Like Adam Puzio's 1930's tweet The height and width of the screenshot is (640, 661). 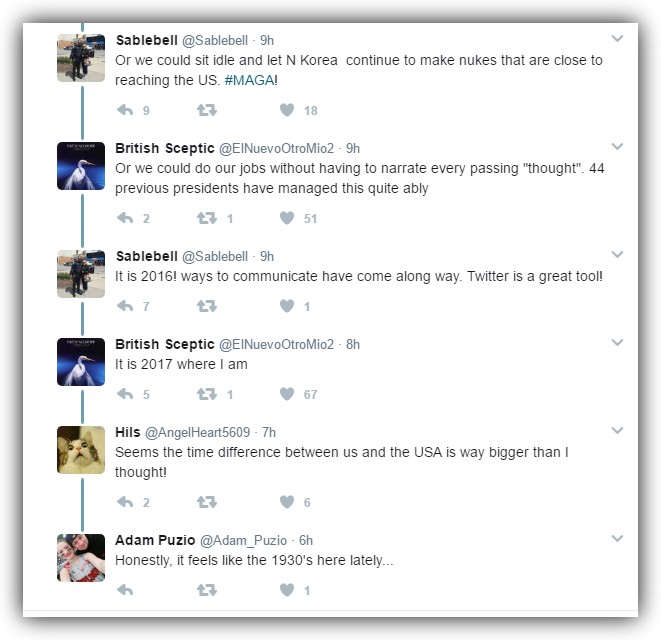pos(287,590)
